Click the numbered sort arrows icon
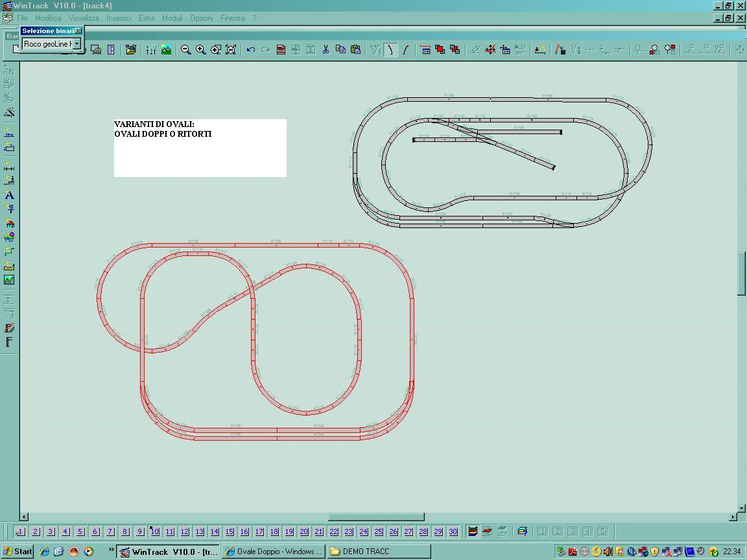The width and height of the screenshot is (747, 560). 151,49
